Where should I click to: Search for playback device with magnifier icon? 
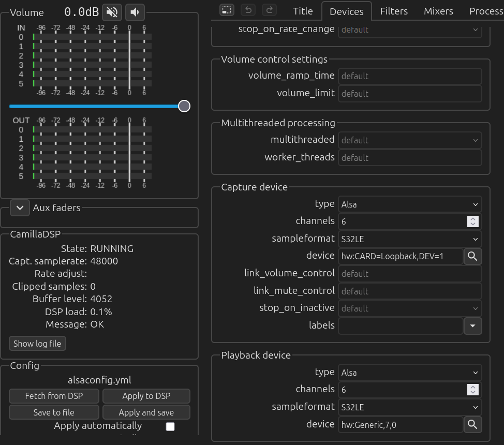(472, 424)
